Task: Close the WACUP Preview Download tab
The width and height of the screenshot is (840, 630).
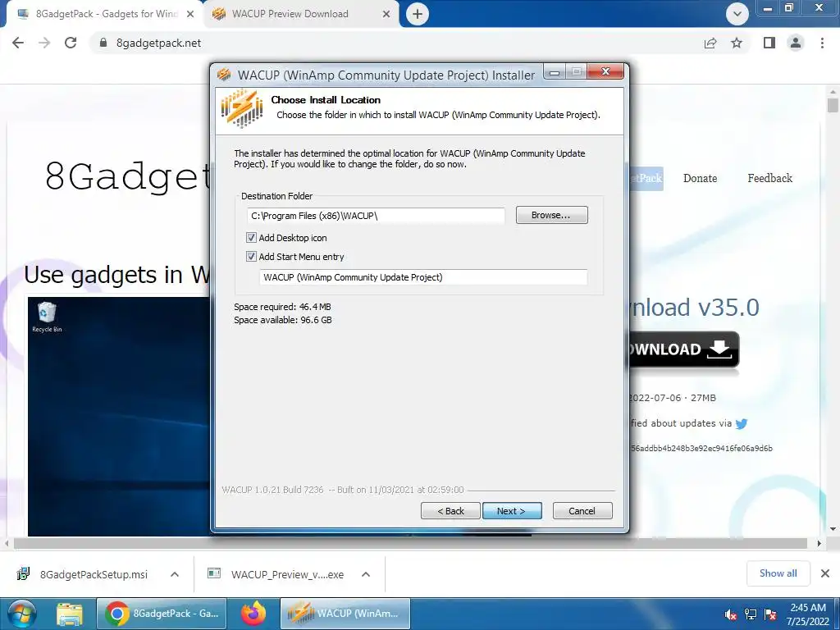Action: click(386, 14)
